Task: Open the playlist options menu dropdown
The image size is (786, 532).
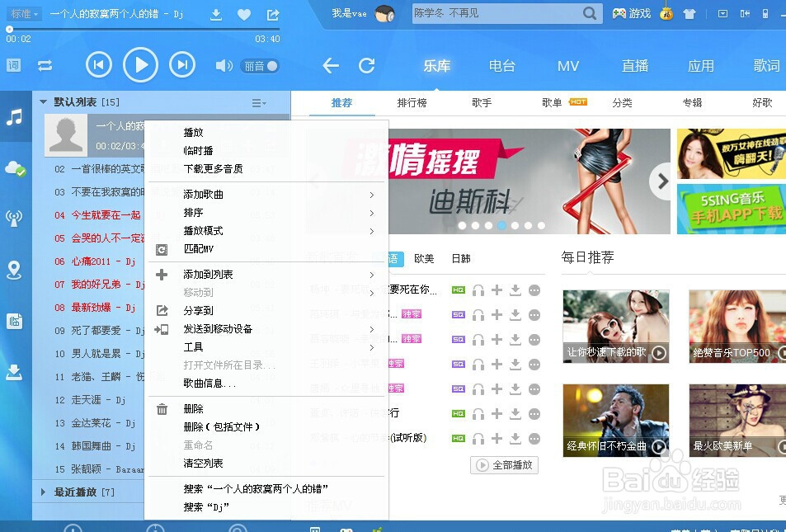Action: (x=259, y=103)
